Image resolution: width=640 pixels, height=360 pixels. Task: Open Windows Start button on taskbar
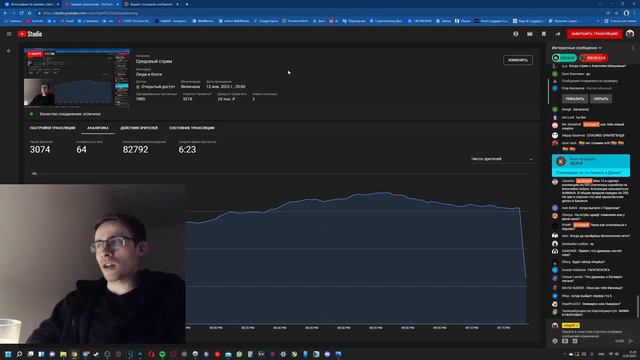[8, 354]
